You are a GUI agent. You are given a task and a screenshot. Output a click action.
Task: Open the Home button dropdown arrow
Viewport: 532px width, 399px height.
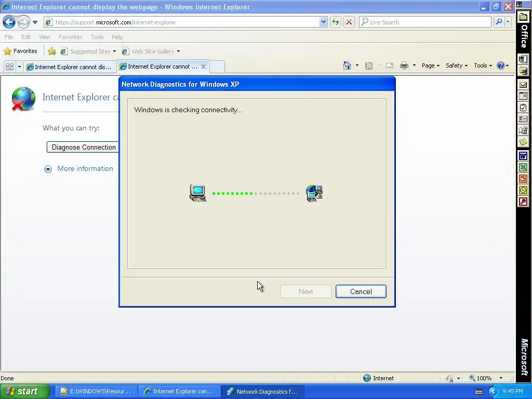(x=357, y=65)
